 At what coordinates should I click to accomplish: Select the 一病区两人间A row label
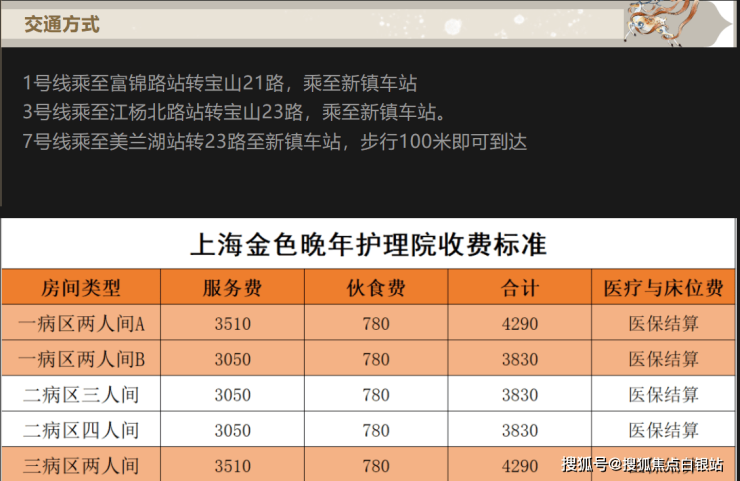(81, 324)
